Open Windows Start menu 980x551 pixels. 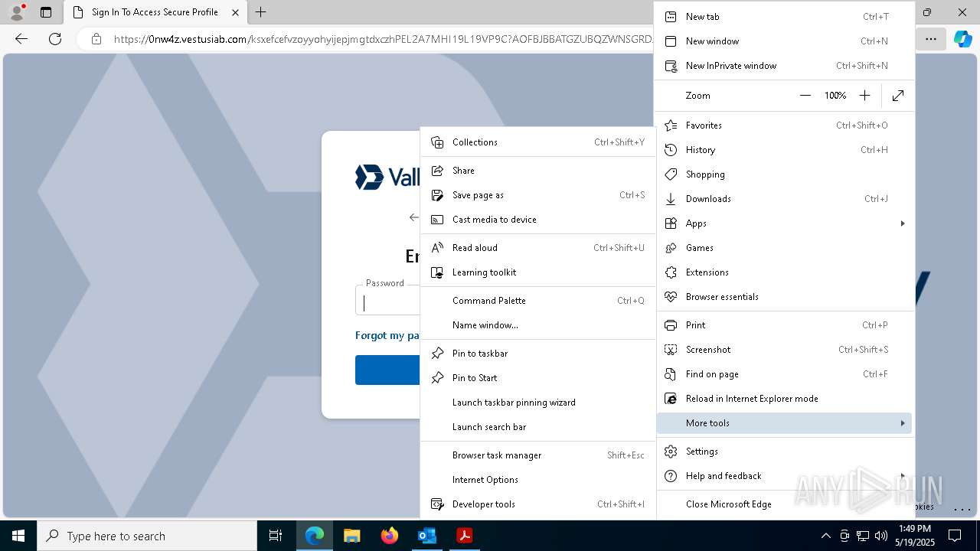click(18, 536)
